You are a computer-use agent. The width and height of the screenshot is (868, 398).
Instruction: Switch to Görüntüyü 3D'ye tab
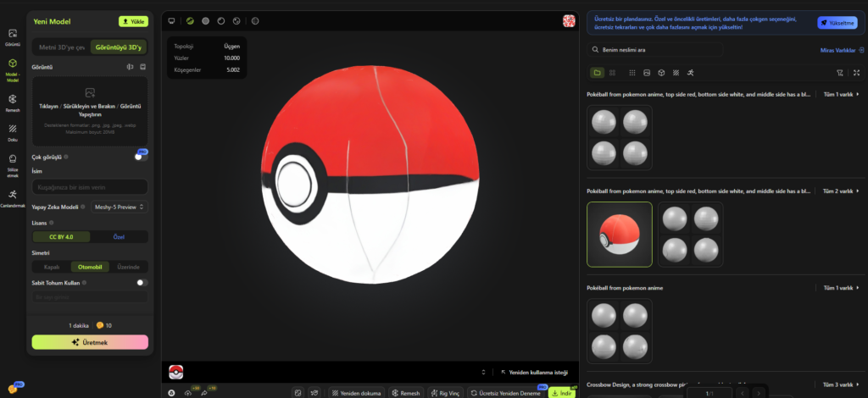click(x=119, y=47)
